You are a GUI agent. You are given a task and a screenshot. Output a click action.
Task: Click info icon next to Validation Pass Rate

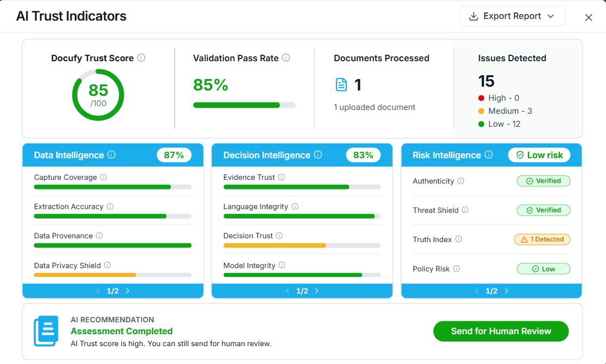[286, 58]
